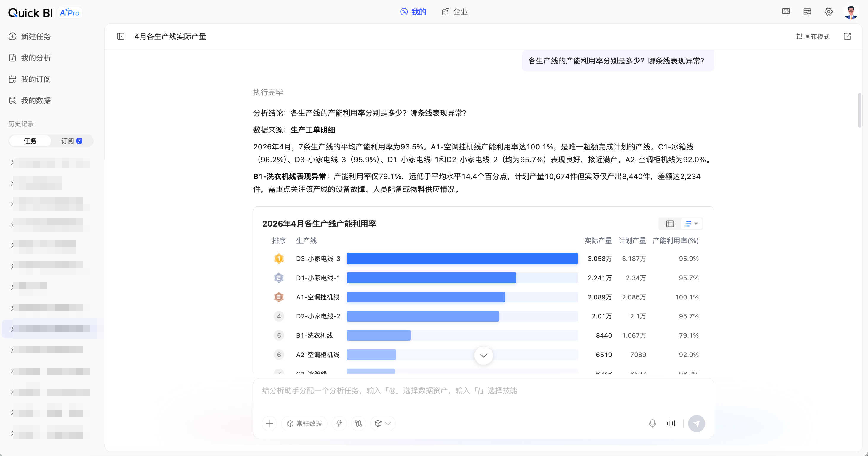Screen dimensions: 868x456
Task: Click the D1-小家电线-1 bar
Action: pyautogui.click(x=431, y=278)
